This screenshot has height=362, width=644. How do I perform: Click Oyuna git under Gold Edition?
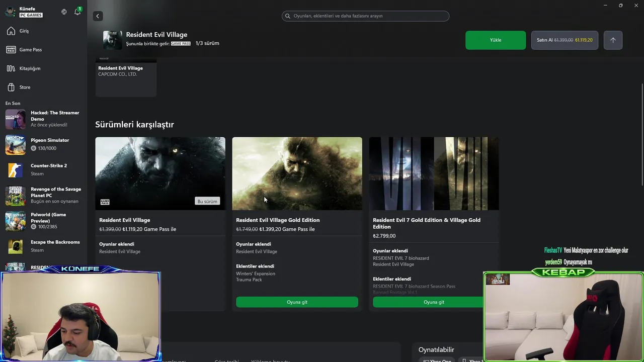[297, 302]
